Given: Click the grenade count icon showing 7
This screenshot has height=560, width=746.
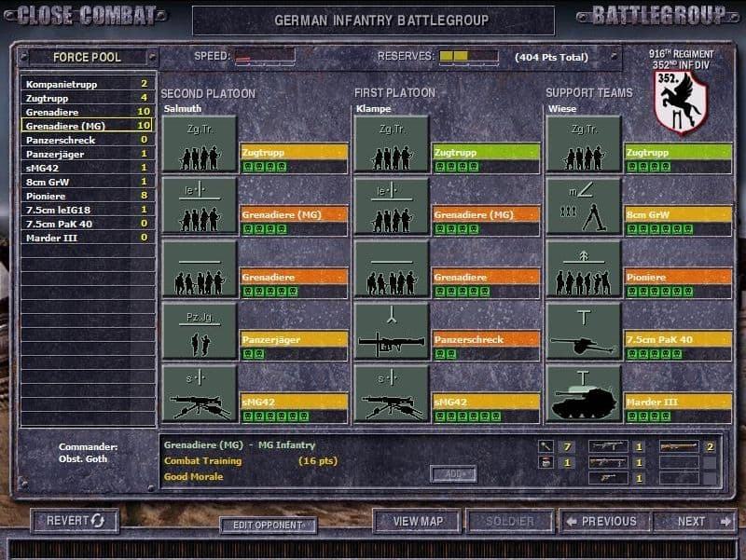Looking at the screenshot, I should click(x=546, y=446).
